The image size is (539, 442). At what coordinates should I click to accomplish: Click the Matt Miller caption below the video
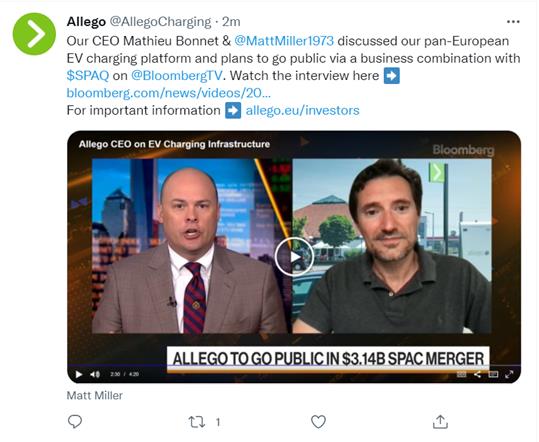pos(95,395)
